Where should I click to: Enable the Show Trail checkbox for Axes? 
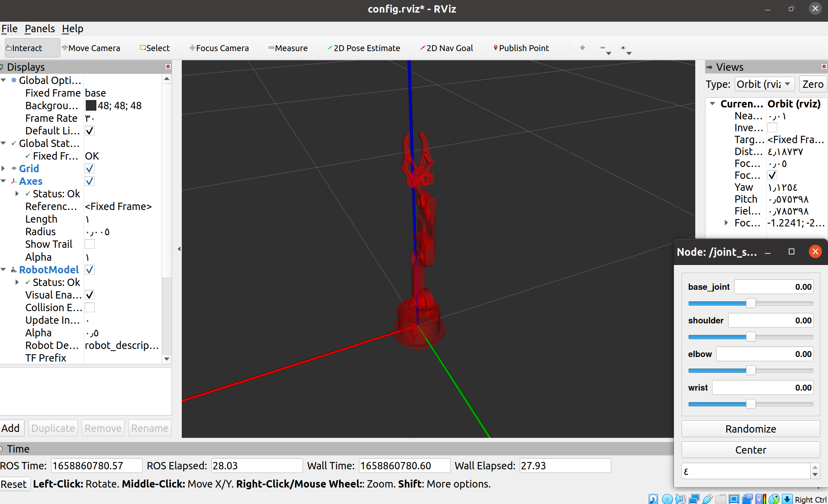(x=90, y=244)
